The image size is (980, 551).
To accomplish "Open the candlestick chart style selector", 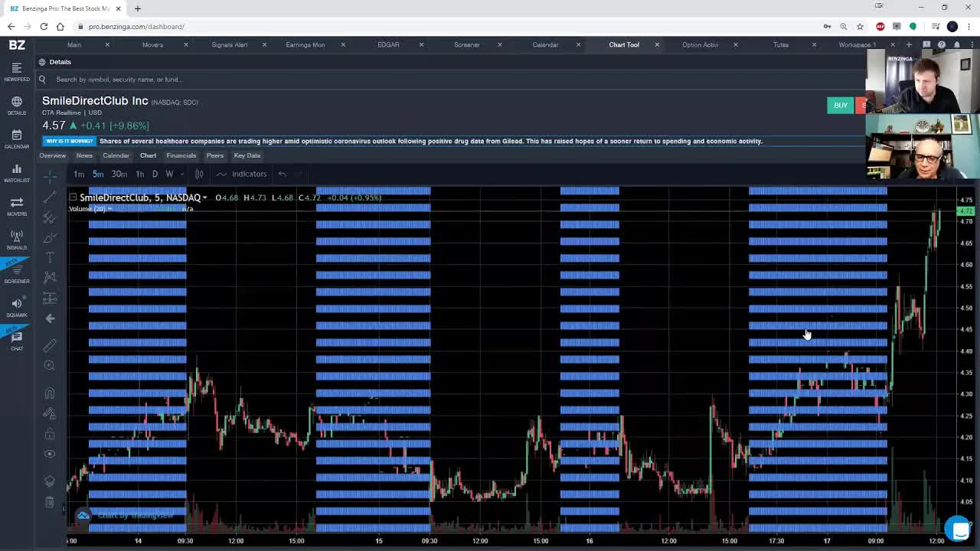I will tap(199, 174).
